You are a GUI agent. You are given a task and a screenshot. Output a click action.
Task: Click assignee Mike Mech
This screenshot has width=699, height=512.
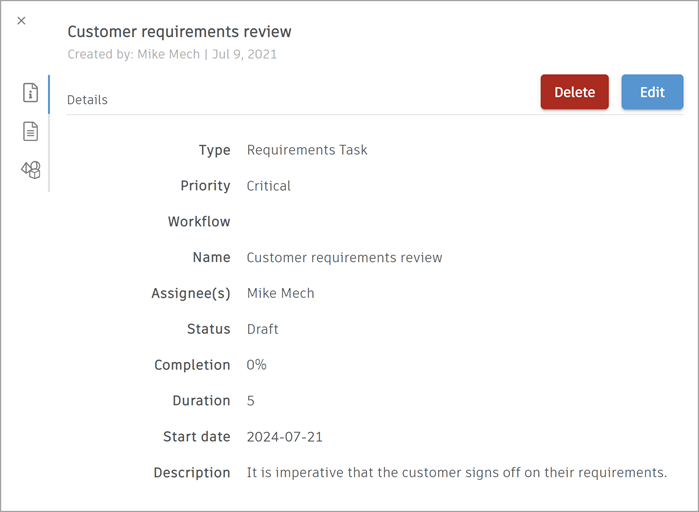[280, 293]
